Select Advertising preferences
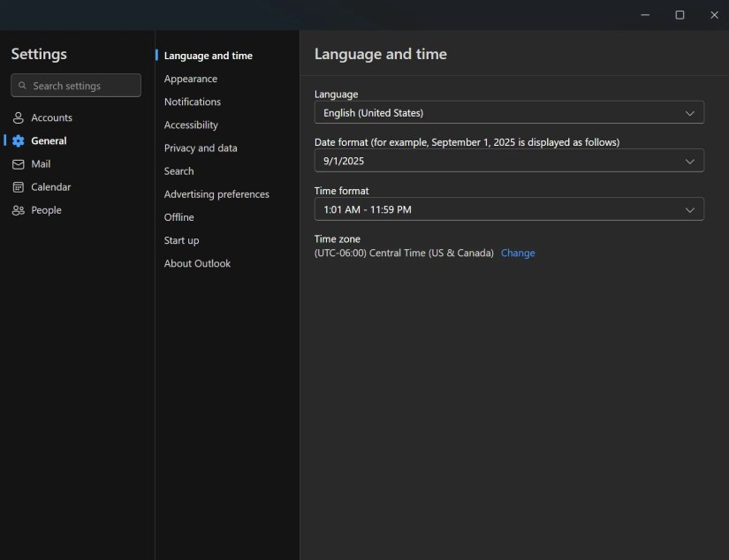The width and height of the screenshot is (729, 560). point(216,194)
